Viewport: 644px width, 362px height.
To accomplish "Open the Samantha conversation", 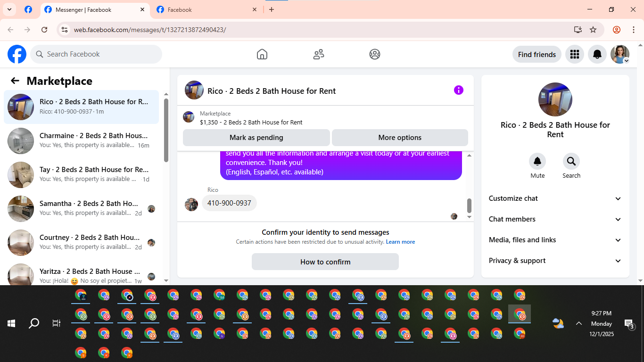I will 81,209.
